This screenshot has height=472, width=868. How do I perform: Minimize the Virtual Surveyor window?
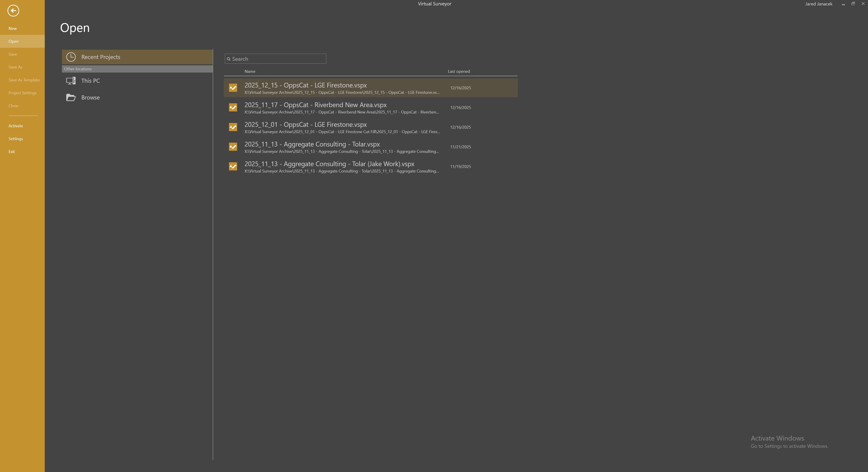pos(843,4)
